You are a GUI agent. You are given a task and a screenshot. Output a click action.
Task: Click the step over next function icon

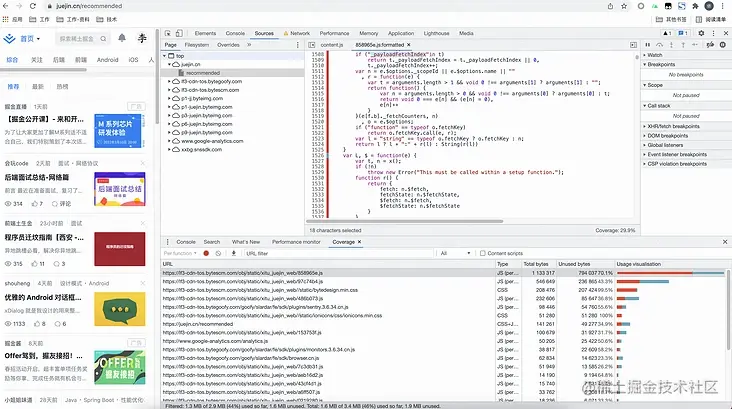point(659,45)
